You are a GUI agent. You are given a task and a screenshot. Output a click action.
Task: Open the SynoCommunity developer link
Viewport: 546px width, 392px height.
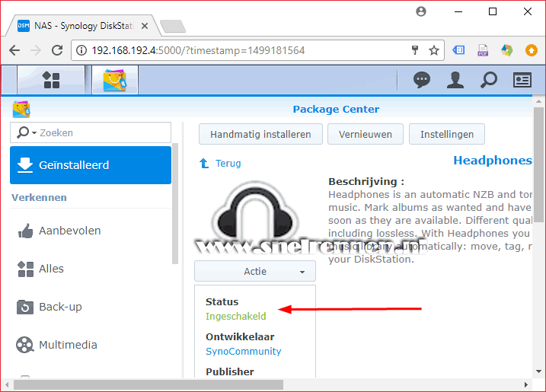[x=243, y=351]
